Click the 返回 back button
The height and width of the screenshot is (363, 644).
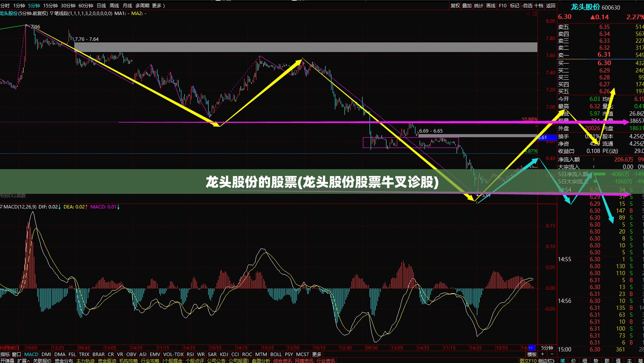click(x=551, y=6)
